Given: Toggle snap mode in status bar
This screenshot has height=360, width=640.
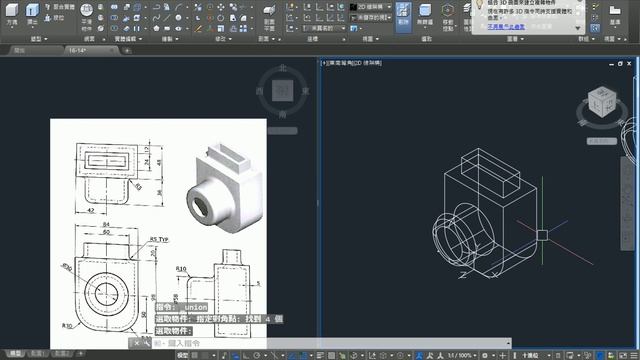Looking at the screenshot, I should tap(206, 356).
